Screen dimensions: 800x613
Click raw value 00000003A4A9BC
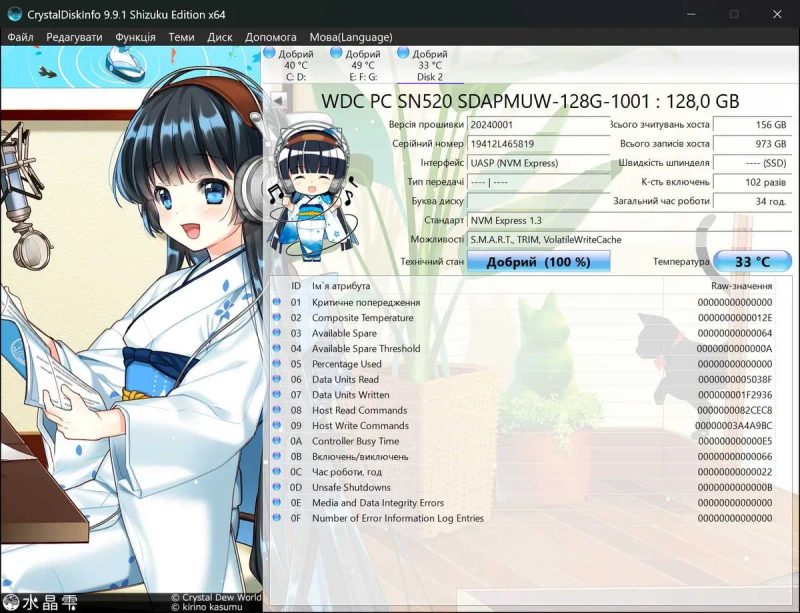[x=734, y=426]
